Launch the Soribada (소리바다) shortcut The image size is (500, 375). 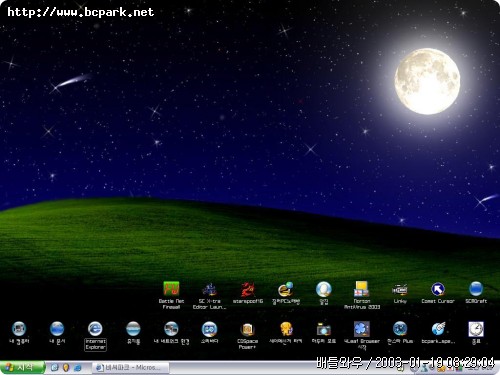pyautogui.click(x=209, y=329)
